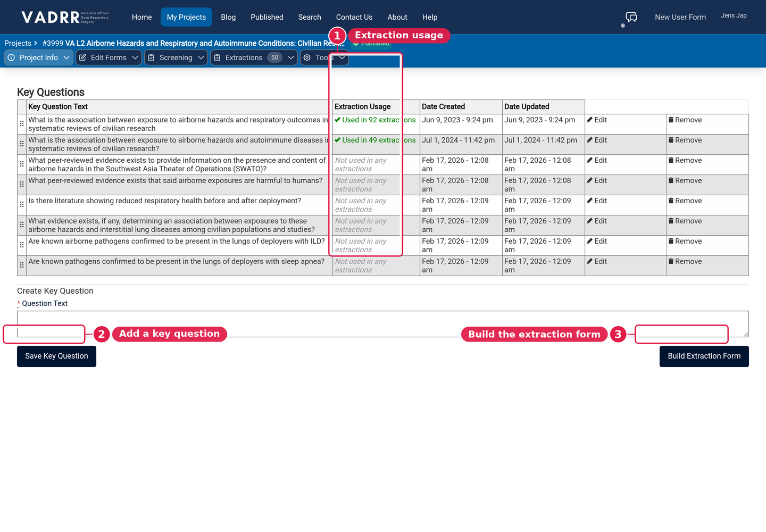The height and width of the screenshot is (532, 766).
Task: Open the Search page
Action: point(310,17)
